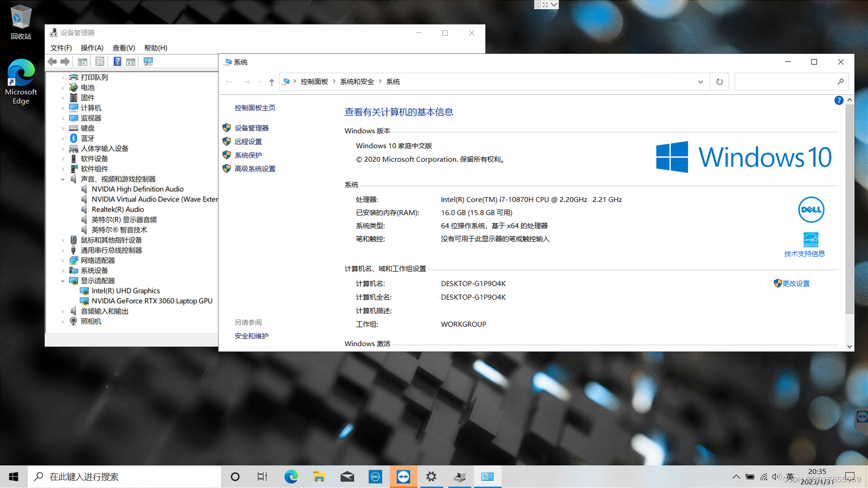Open Cortana circle icon on taskbar
Screen dimensions: 868x488
235,477
